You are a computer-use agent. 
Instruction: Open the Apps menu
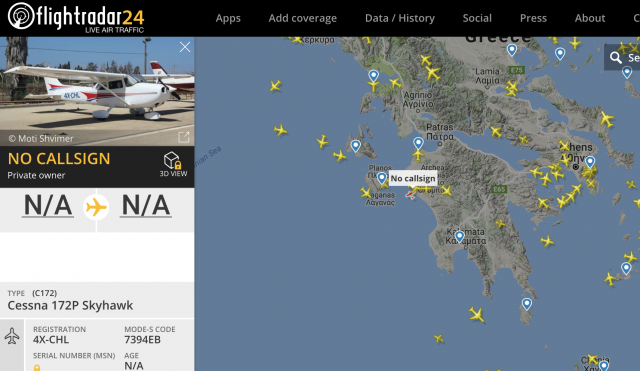tap(228, 18)
